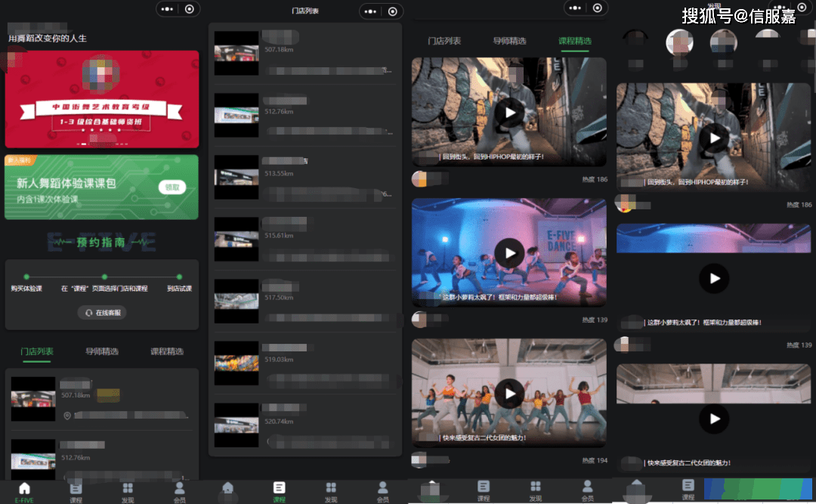The height and width of the screenshot is (504, 816).
Task: Open three-dots menu above the selected 课程精选 tab
Action: 575,8
